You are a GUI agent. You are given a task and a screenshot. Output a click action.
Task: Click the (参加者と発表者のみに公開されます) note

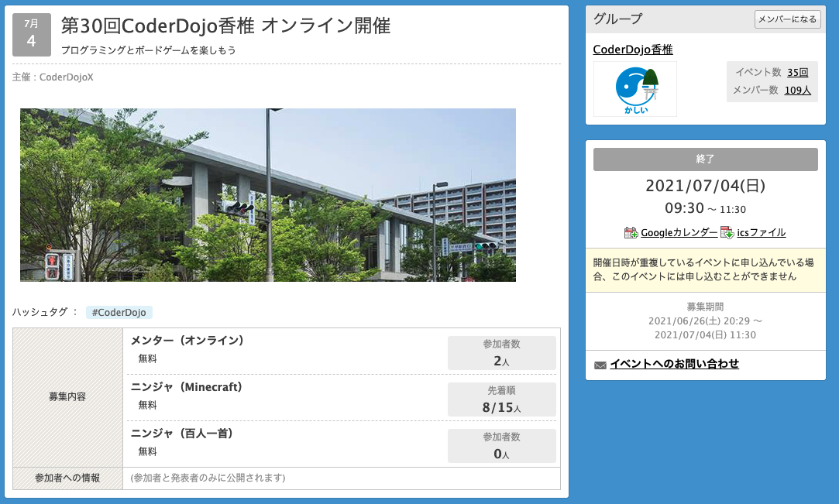pos(208,478)
